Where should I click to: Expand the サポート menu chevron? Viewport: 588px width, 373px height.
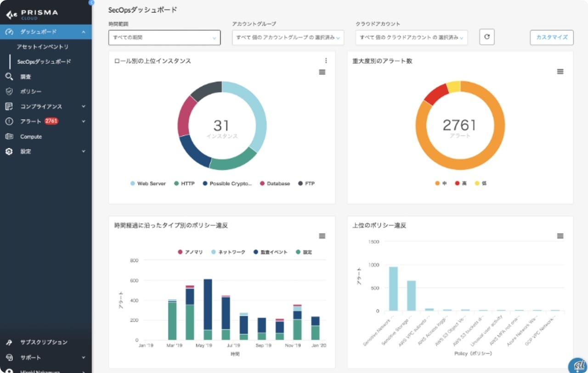point(83,357)
